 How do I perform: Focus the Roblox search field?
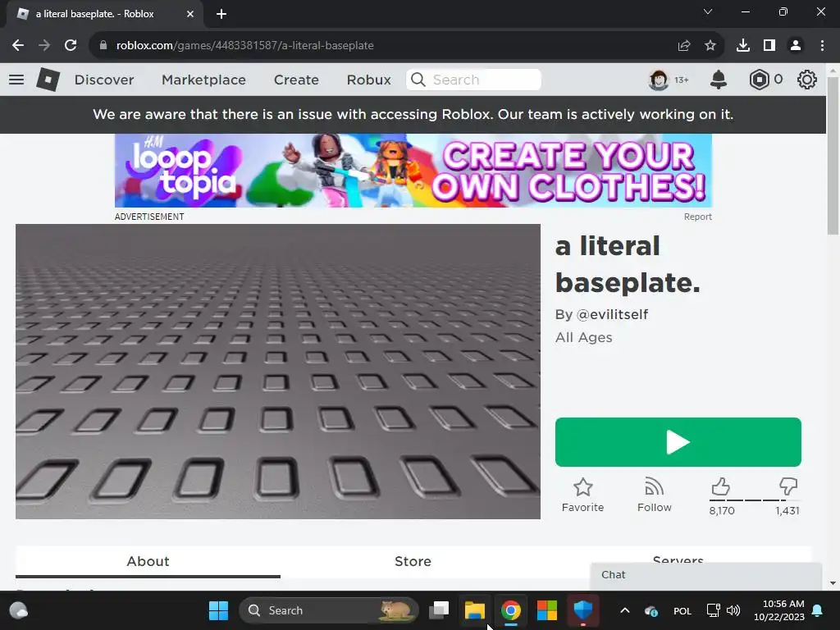(473, 80)
